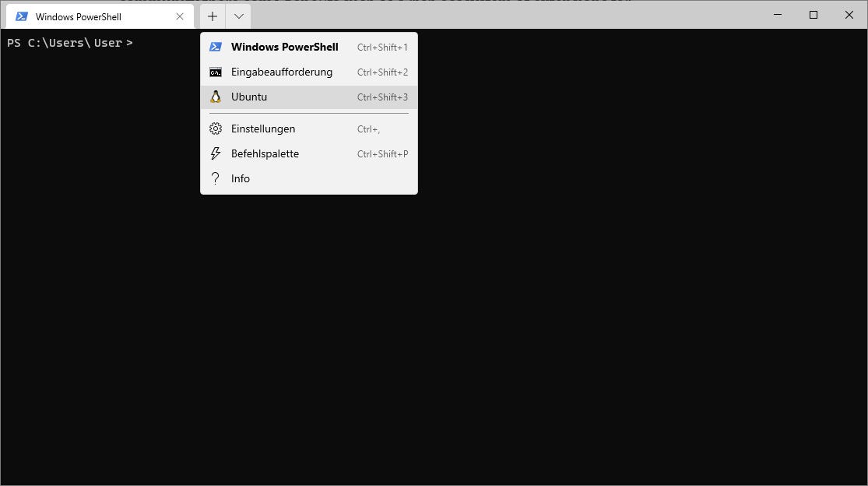The width and height of the screenshot is (868, 486).
Task: Maximize the terminal window
Action: pyautogui.click(x=814, y=15)
